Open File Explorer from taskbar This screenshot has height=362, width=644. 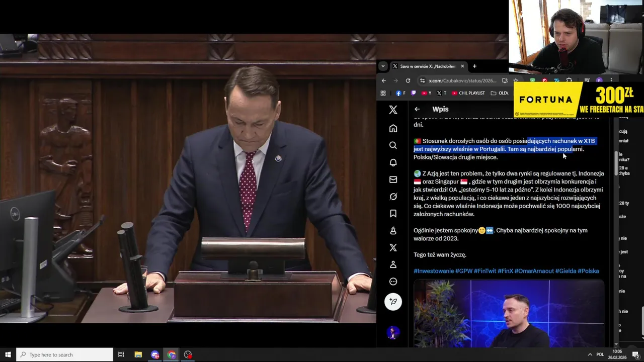138,354
